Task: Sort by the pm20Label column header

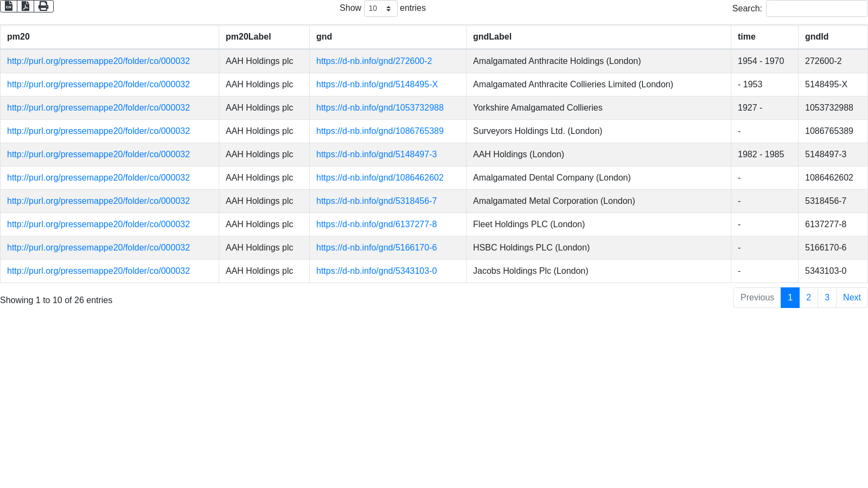Action: [x=264, y=37]
